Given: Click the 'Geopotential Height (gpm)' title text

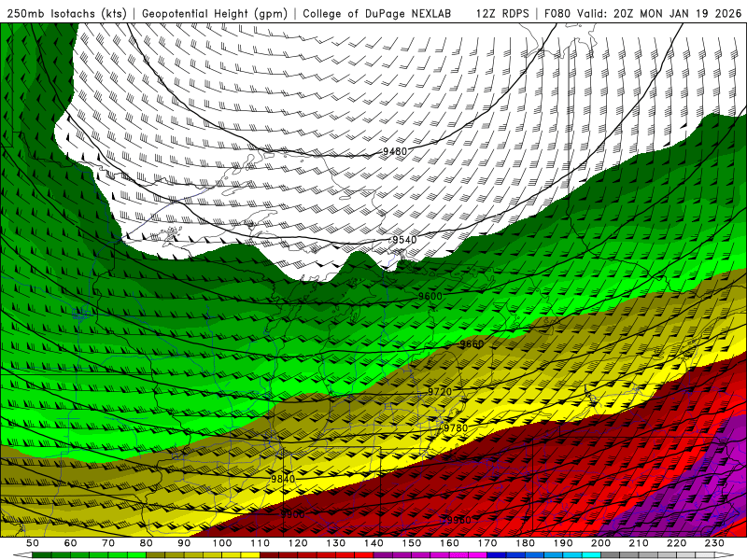Looking at the screenshot, I should [215, 14].
